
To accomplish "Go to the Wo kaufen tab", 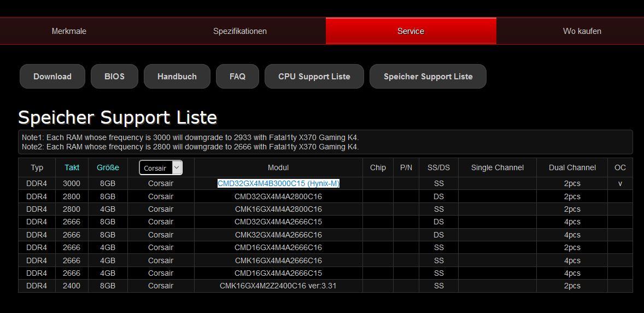I will pos(582,31).
